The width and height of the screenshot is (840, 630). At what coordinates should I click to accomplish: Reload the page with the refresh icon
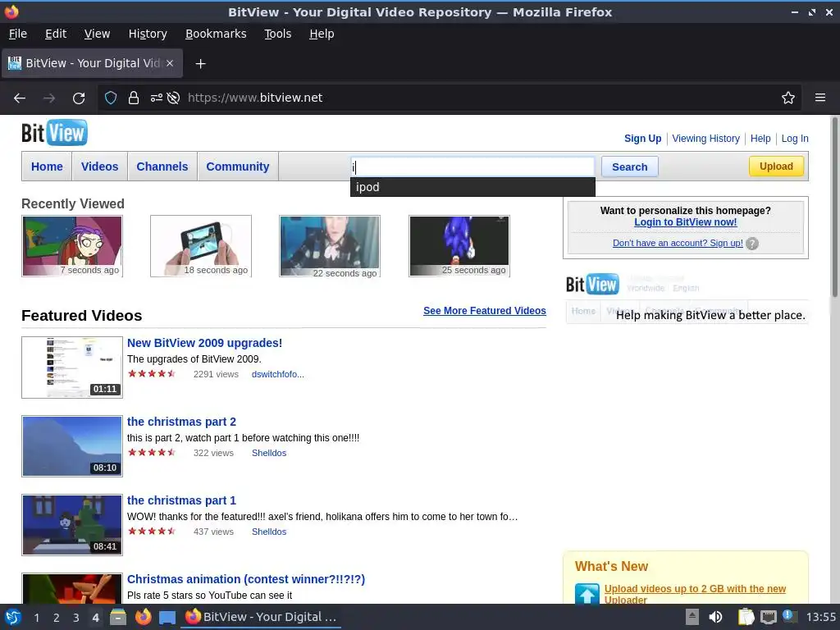tap(79, 98)
